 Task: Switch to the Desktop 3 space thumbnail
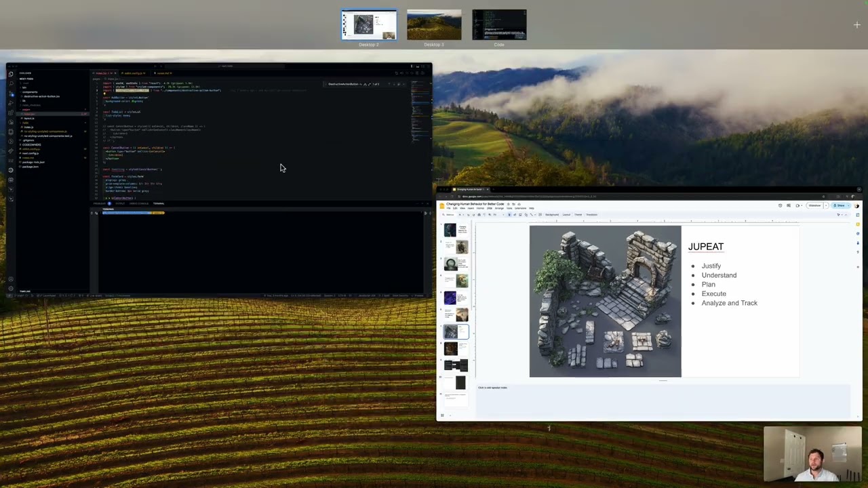434,25
